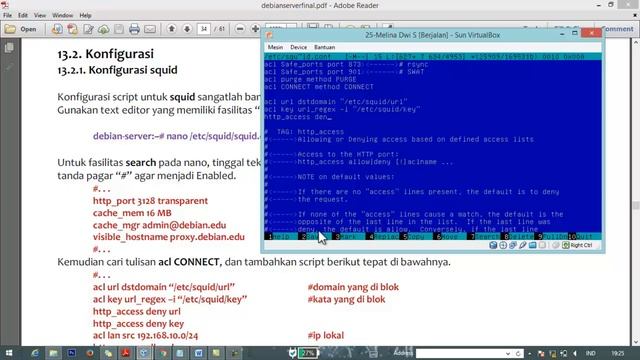Click the battery 27% indicator on taskbar
The image size is (640, 360).
click(307, 353)
